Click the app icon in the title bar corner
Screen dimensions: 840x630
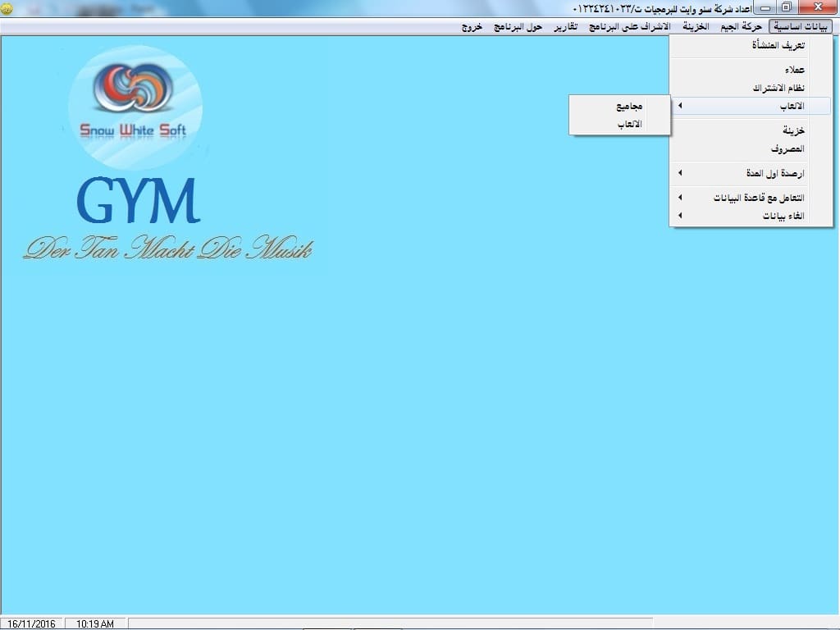click(7, 8)
